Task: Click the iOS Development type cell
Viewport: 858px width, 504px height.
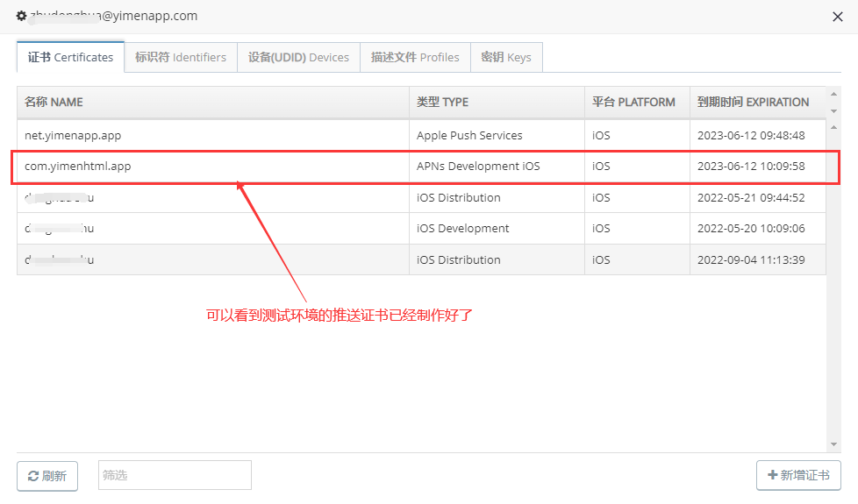Action: tap(497, 229)
